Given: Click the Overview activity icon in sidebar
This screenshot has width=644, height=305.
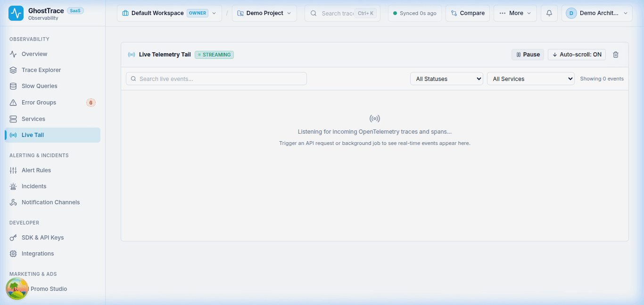Looking at the screenshot, I should tap(13, 54).
